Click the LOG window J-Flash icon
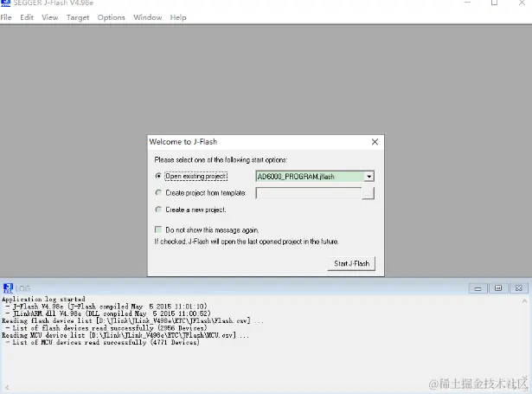 click(x=8, y=288)
